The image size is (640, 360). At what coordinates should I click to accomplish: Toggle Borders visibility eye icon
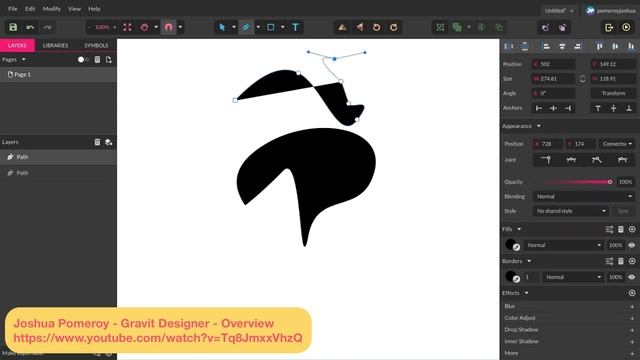click(x=631, y=277)
